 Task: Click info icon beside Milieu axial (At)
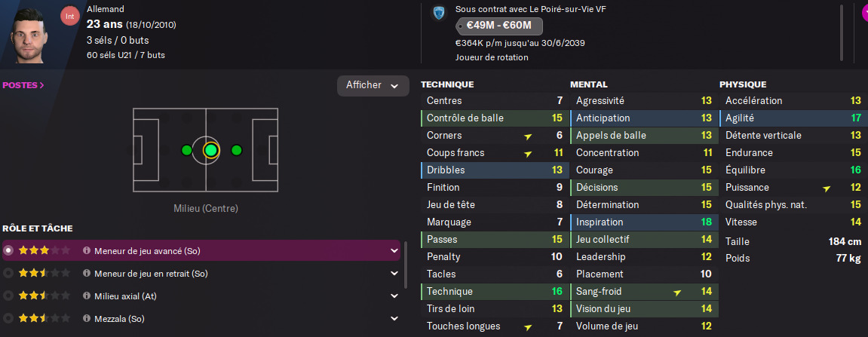87,296
